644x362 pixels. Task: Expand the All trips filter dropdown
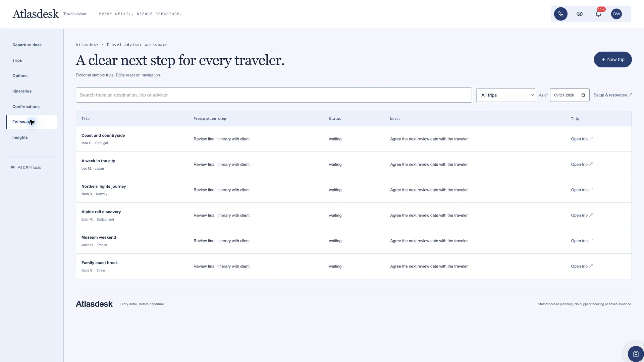(x=505, y=95)
